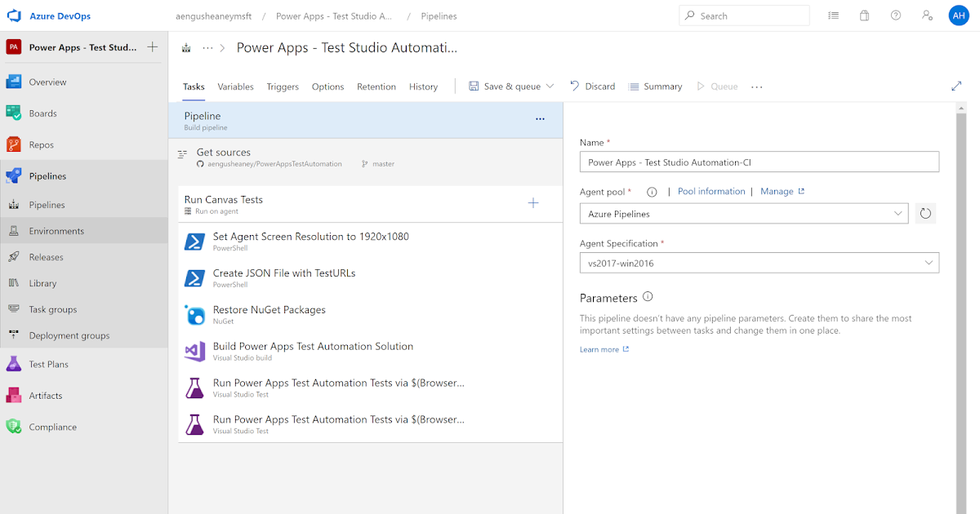Switch to the History tab
Screen dimensions: 980x514
point(423,86)
